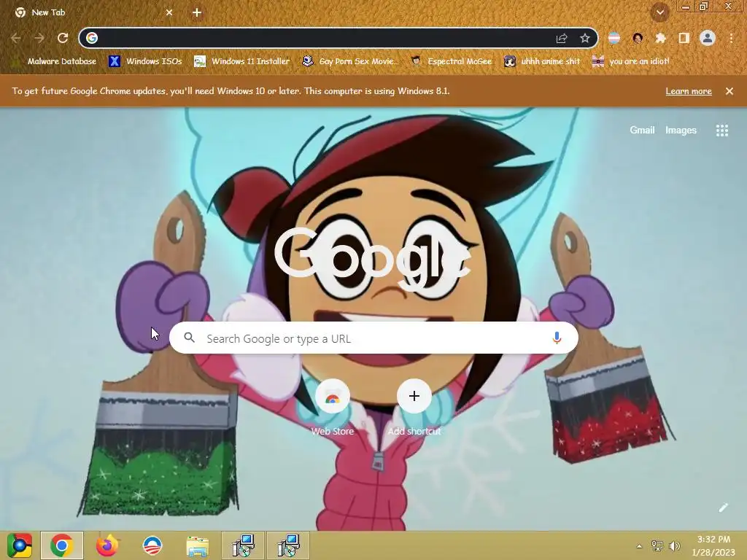
Task: Click Learn more in update infobar
Action: [689, 91]
